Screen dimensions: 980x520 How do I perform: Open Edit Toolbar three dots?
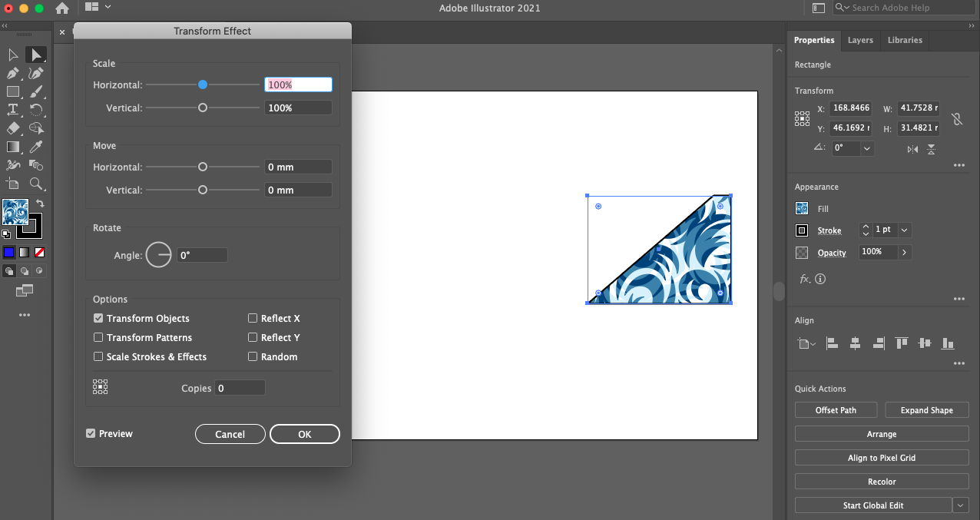[x=25, y=315]
